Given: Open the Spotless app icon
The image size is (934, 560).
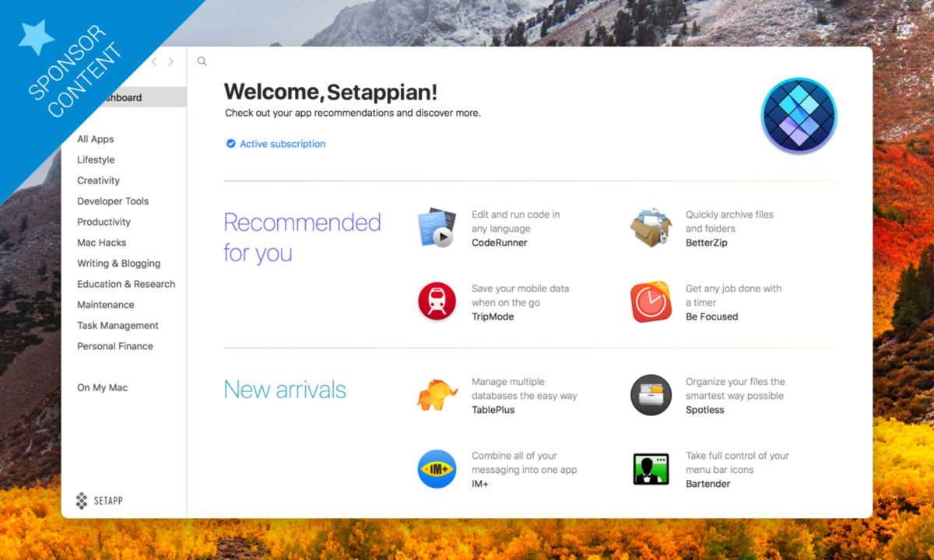Looking at the screenshot, I should tap(651, 395).
